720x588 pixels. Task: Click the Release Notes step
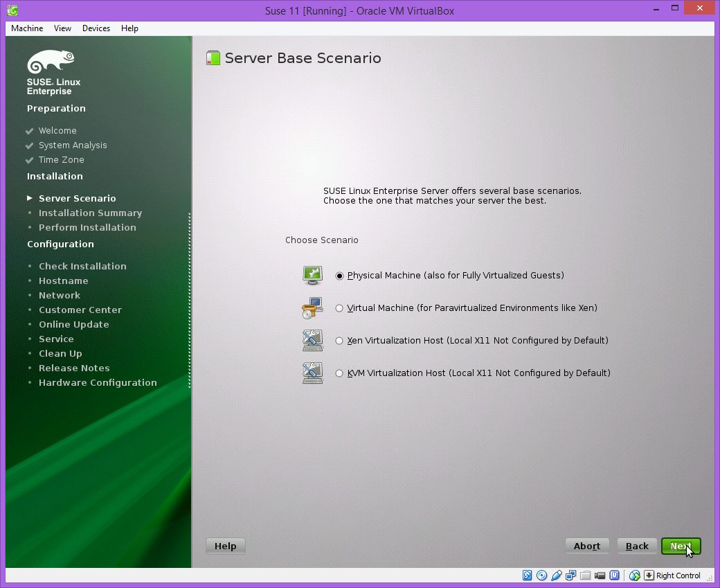pyautogui.click(x=74, y=368)
